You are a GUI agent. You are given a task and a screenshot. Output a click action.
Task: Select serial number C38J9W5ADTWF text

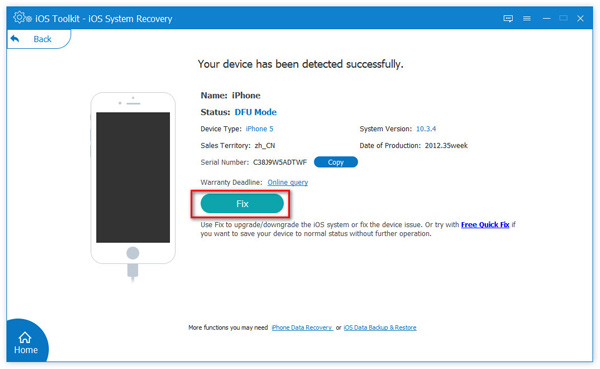[x=280, y=162]
